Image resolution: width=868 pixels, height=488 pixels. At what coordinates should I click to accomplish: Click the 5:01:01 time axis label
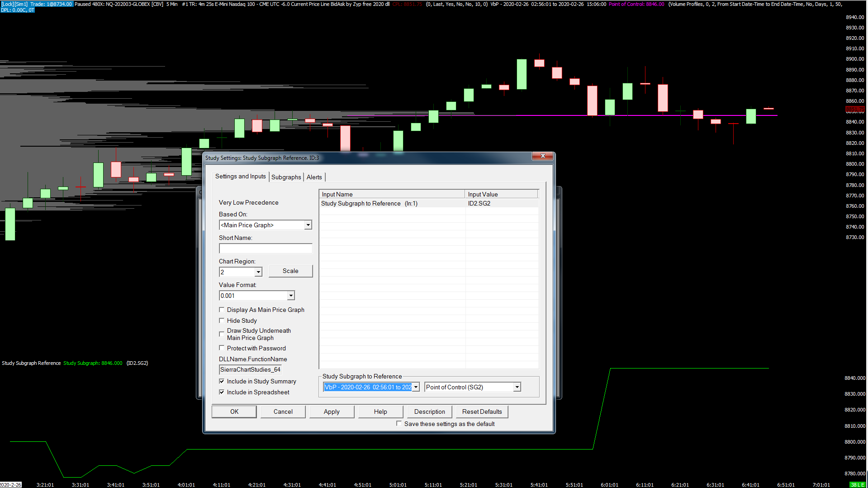click(x=398, y=485)
